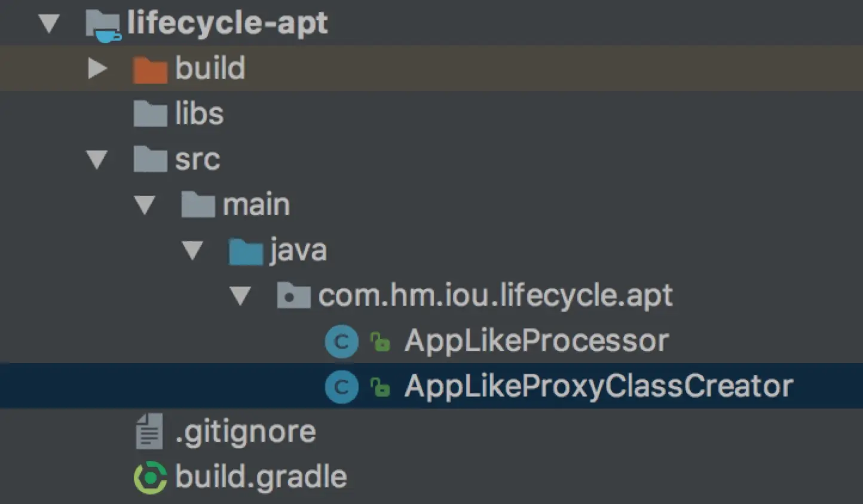Click the build.gradle Gradle file icon

click(150, 478)
